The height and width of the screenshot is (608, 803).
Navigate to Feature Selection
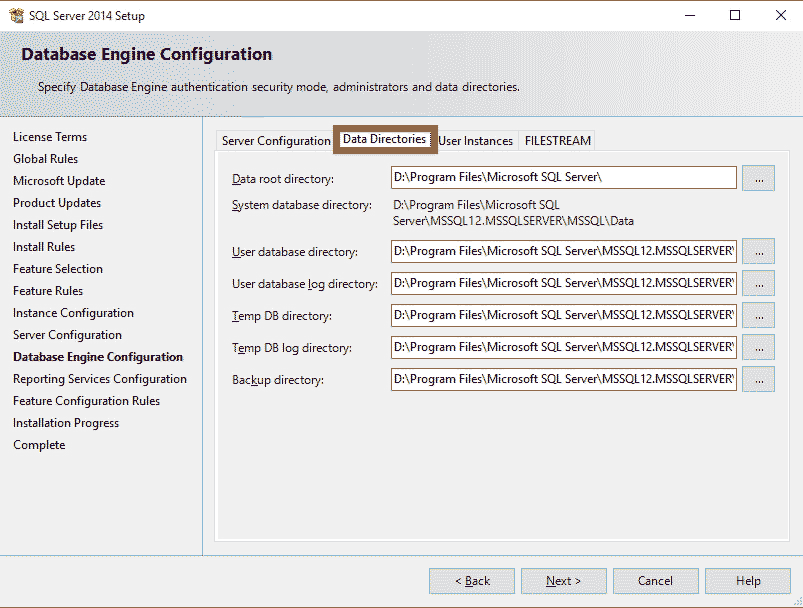[x=57, y=268]
